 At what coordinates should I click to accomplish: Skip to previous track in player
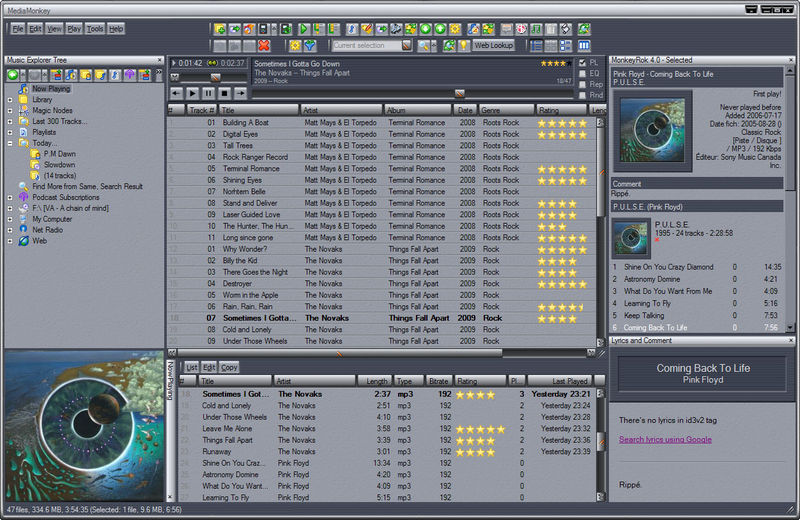point(177,93)
